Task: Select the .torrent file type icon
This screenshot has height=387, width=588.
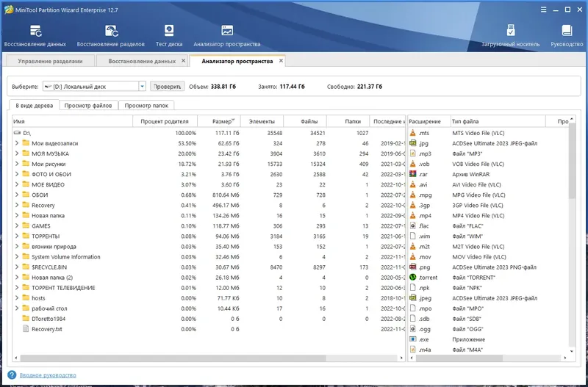Action: point(413,277)
